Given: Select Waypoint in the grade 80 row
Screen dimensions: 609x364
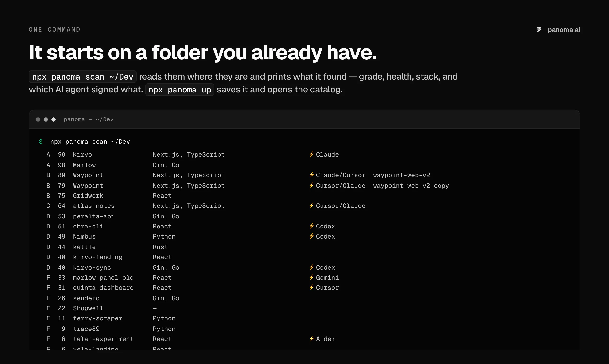Looking at the screenshot, I should point(88,175).
